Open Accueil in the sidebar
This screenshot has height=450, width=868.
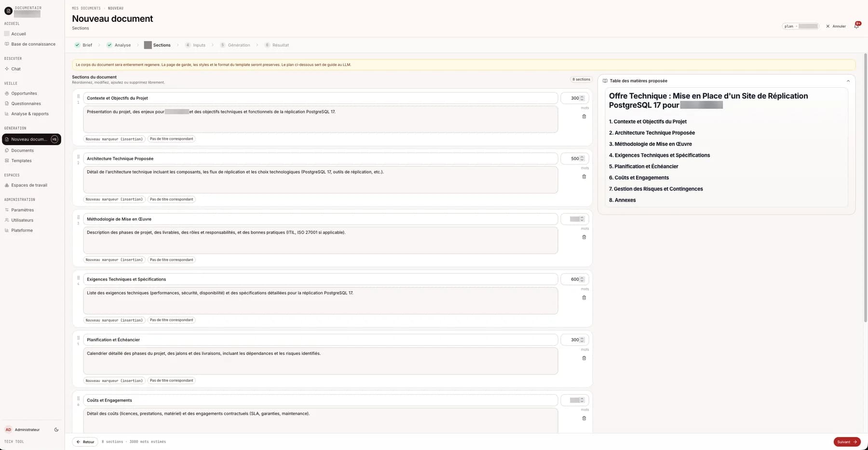[18, 34]
